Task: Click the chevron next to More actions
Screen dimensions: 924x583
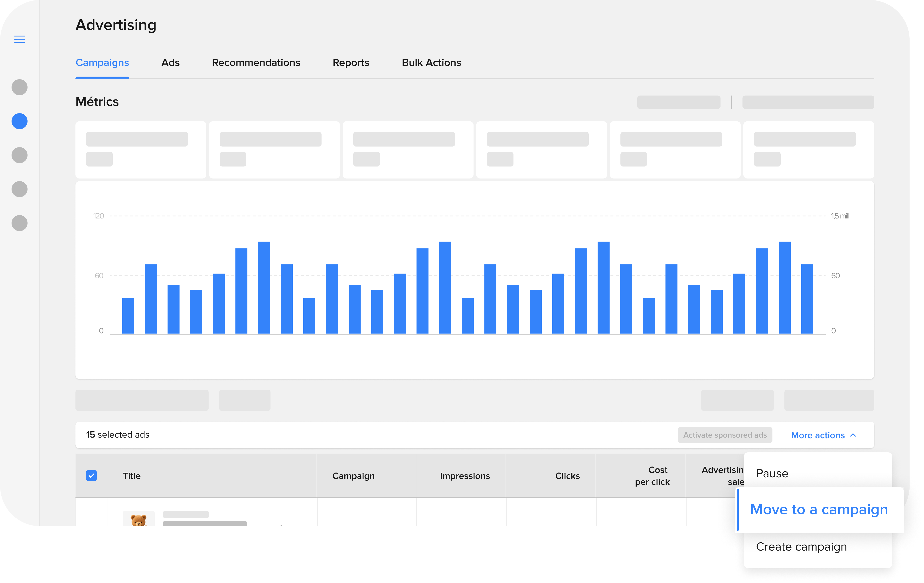Action: click(x=853, y=435)
